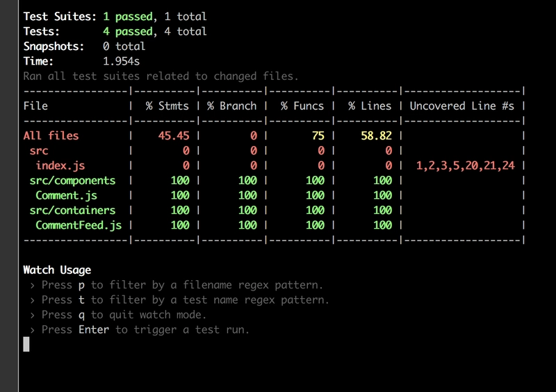Select the '% Branch' column header

coord(231,106)
